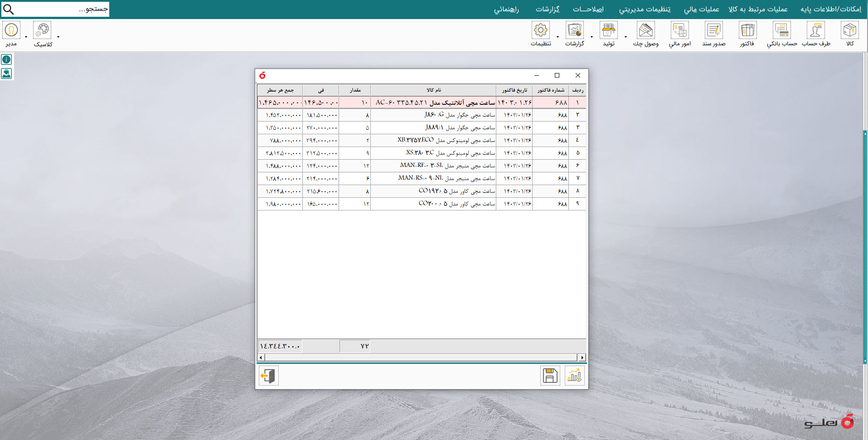Image resolution: width=868 pixels, height=440 pixels.
Task: Open the امکانات/اطلاعات پايه menu
Action: 831,9
